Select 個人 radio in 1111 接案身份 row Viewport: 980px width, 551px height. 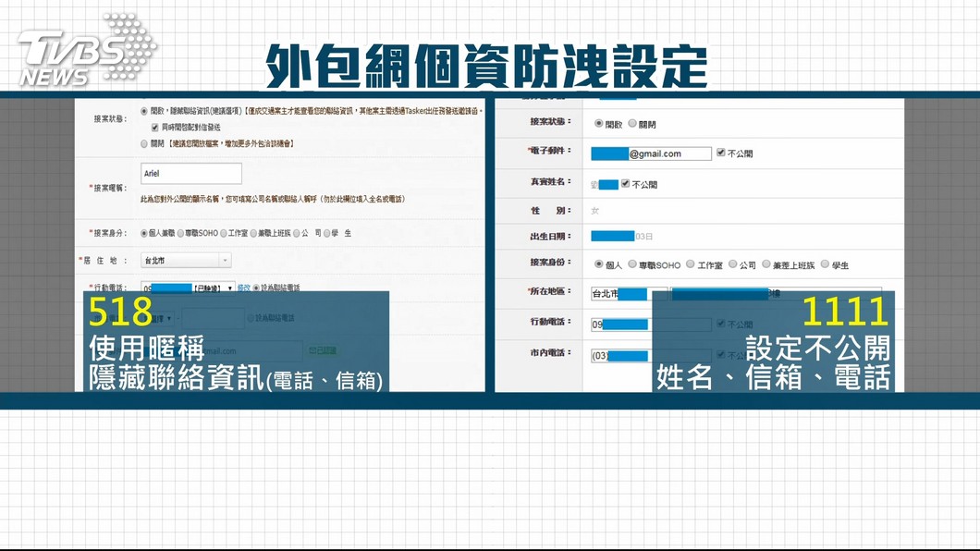point(599,264)
